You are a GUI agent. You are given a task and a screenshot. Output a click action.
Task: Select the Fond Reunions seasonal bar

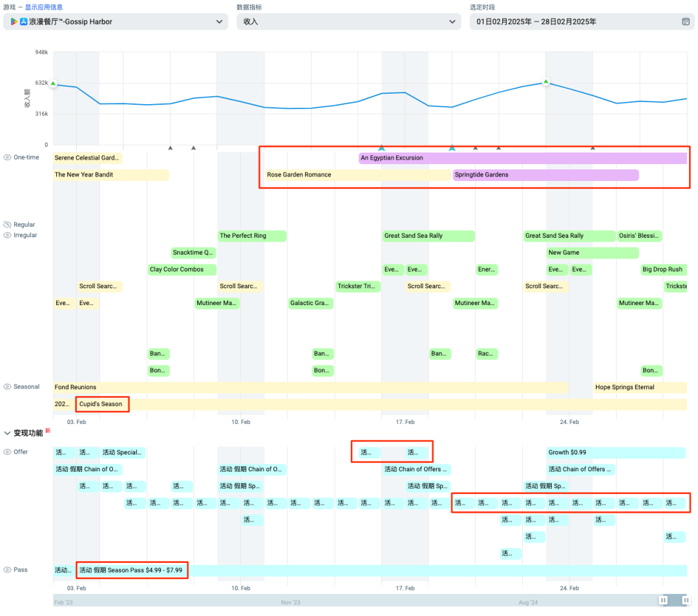(311, 388)
